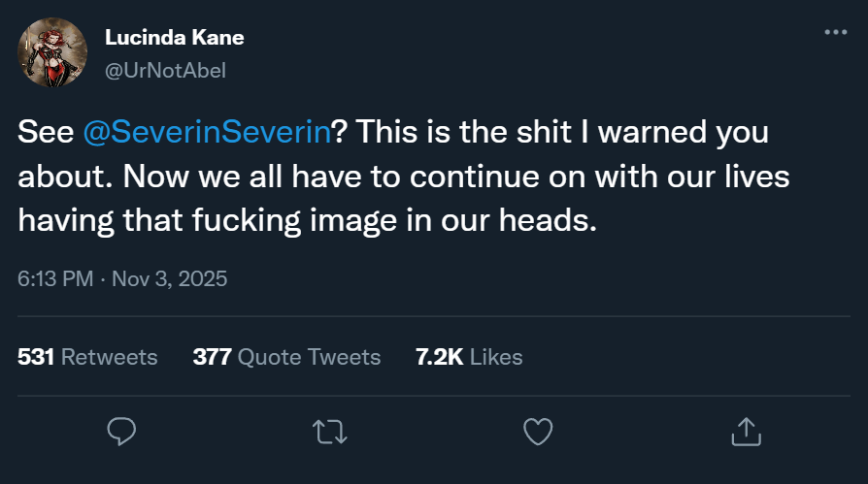This screenshot has height=484, width=868.
Task: Visit the @UrNotAbel handle
Action: click(164, 70)
